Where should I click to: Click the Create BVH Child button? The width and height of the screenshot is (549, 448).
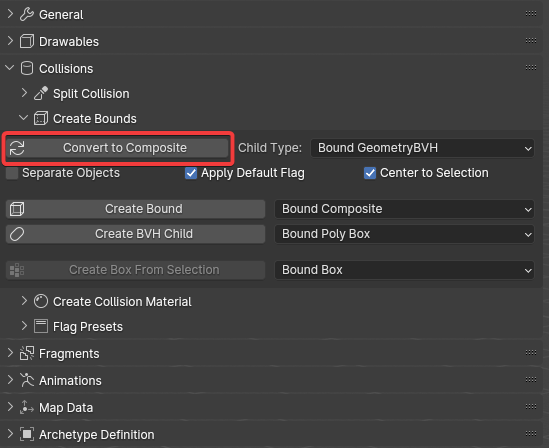click(x=135, y=234)
